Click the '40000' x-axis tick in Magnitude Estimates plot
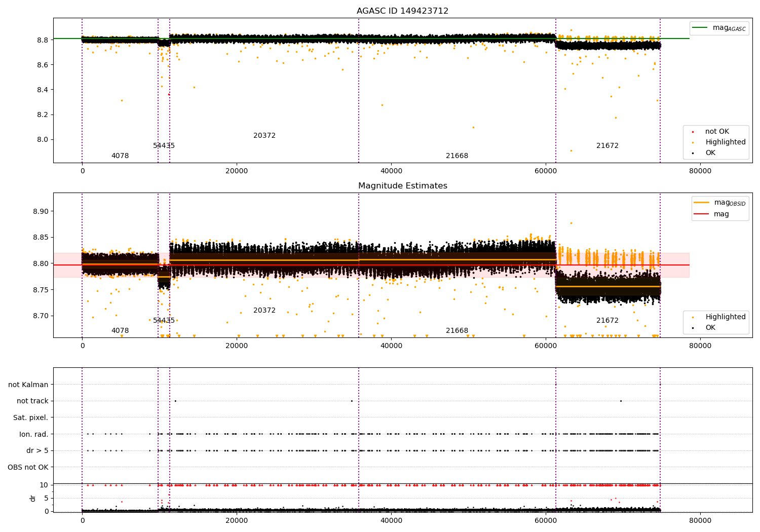This screenshot has height=532, width=760. [x=391, y=346]
